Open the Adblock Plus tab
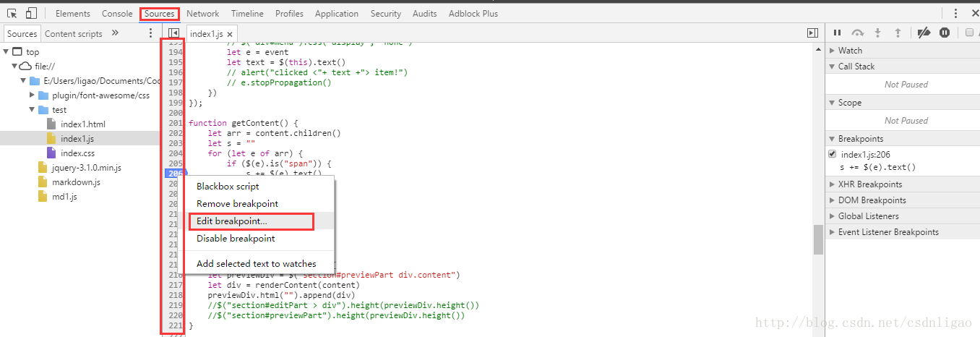This screenshot has width=980, height=337. click(x=473, y=14)
